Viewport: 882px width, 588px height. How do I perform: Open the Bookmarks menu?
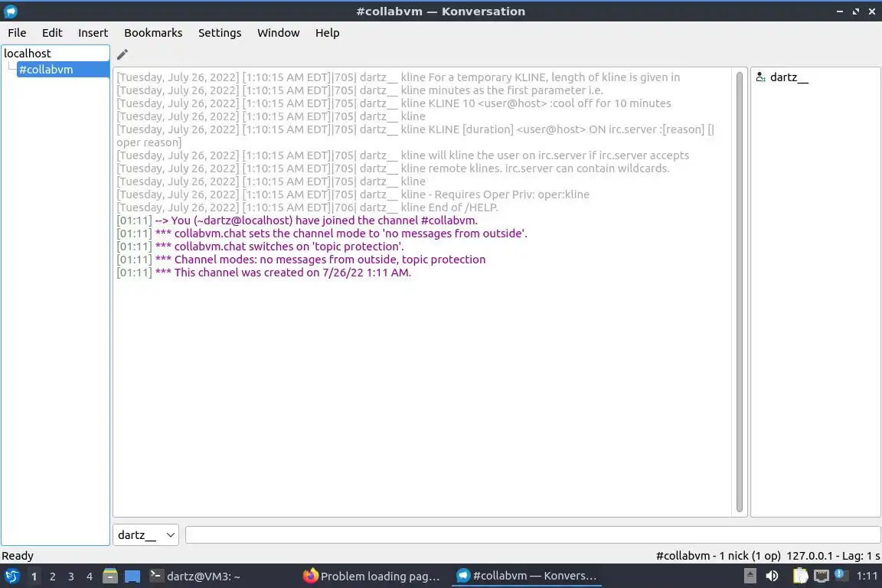click(x=153, y=33)
